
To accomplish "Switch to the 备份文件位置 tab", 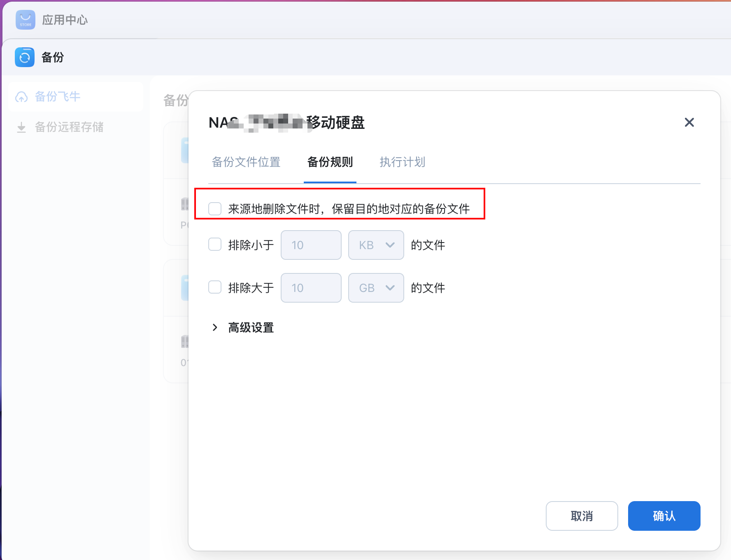I will (x=246, y=162).
